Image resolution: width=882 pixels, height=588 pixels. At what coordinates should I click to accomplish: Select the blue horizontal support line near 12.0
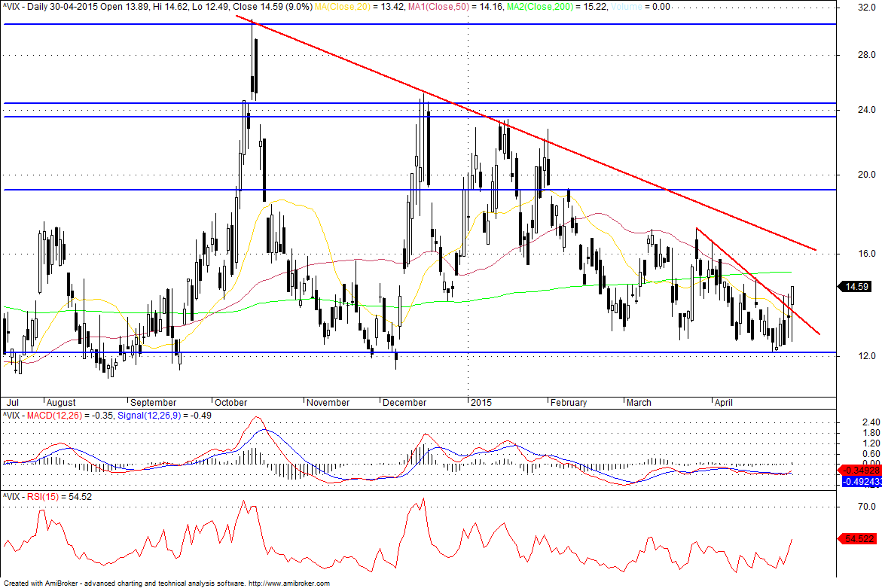tap(420, 353)
